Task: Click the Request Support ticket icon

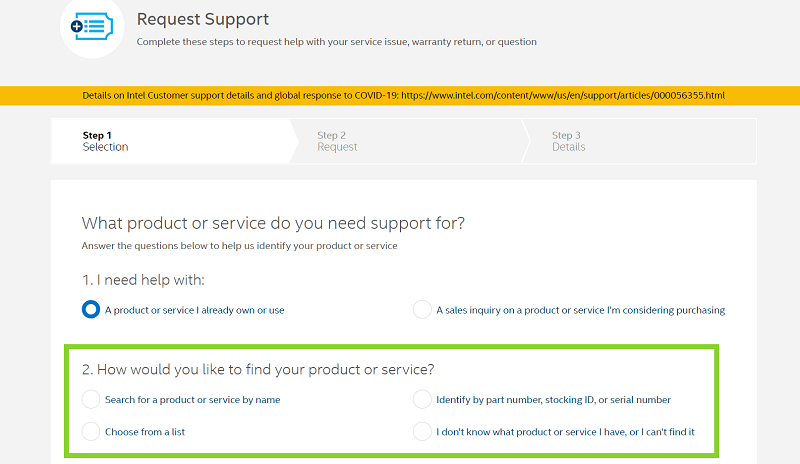Action: 91,27
